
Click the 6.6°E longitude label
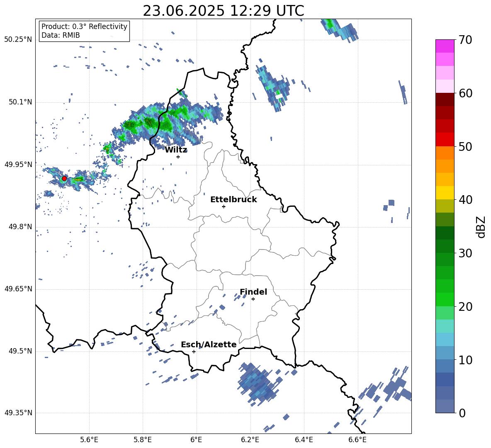click(x=357, y=440)
